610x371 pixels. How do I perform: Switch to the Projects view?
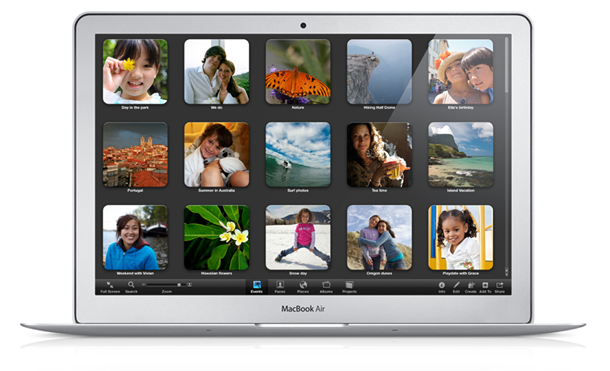tap(349, 285)
